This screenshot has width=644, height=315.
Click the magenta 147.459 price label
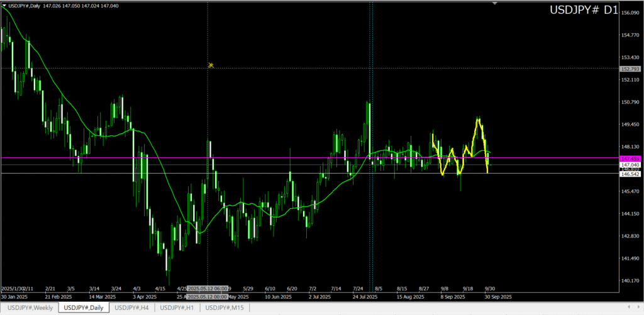coord(630,158)
